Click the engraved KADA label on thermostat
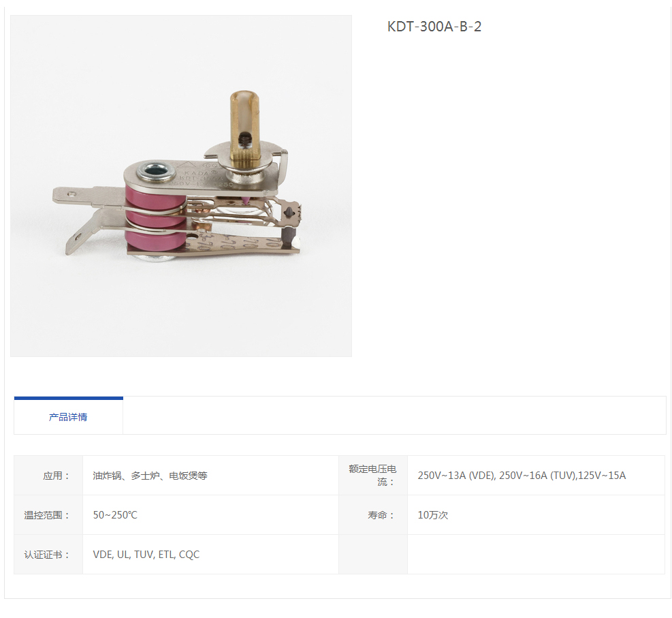Screen dimensions: 672x618 click(x=198, y=173)
